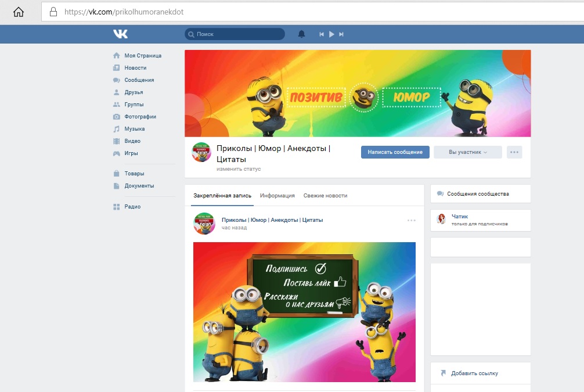Open the three-dots menu beside Вы участник
This screenshot has width=584, height=392.
[514, 152]
